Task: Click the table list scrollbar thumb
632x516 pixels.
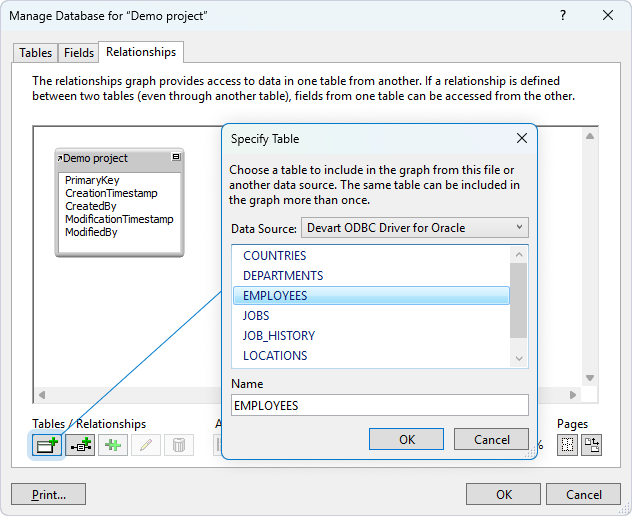Action: 519,300
